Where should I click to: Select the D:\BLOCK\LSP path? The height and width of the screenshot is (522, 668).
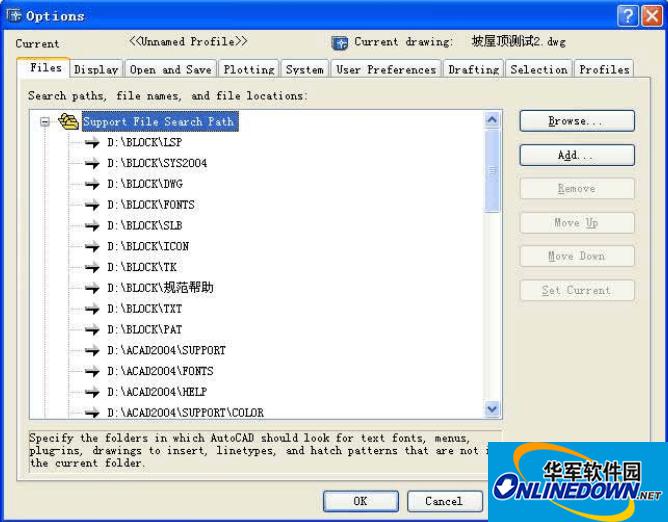tap(145, 143)
